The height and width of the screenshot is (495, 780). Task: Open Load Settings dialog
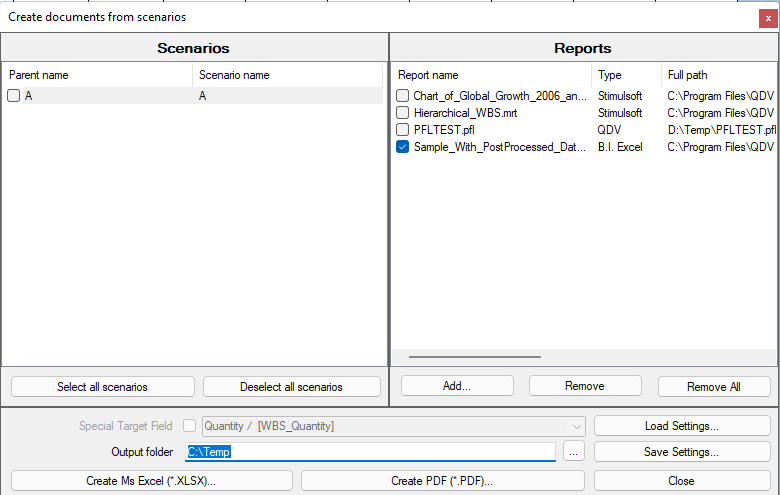[x=682, y=426]
